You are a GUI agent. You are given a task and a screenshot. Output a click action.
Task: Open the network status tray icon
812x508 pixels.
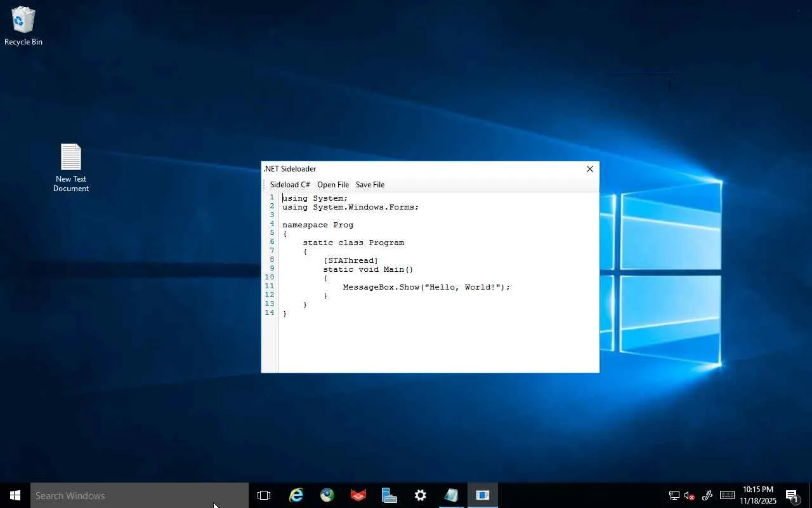674,495
